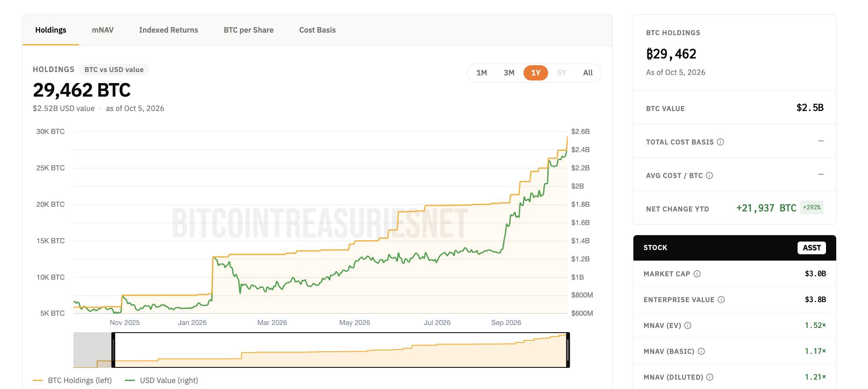This screenshot has height=389, width=868.
Task: Click the $2.52B USD value text
Action: (x=64, y=108)
